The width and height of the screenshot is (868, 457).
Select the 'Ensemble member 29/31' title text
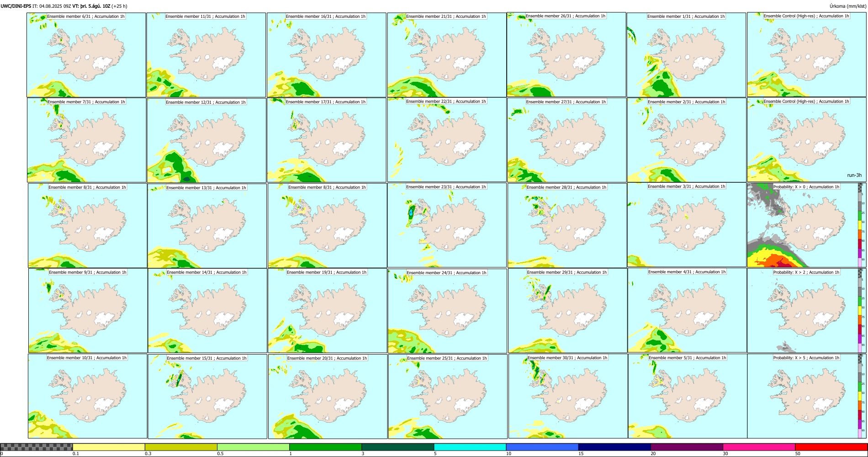coord(547,272)
